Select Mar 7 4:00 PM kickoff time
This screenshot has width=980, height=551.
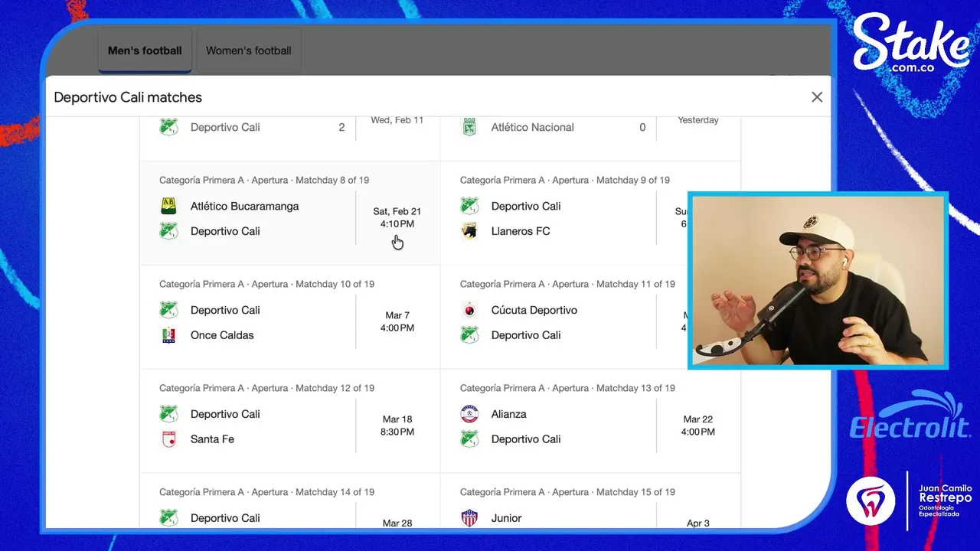(x=397, y=321)
